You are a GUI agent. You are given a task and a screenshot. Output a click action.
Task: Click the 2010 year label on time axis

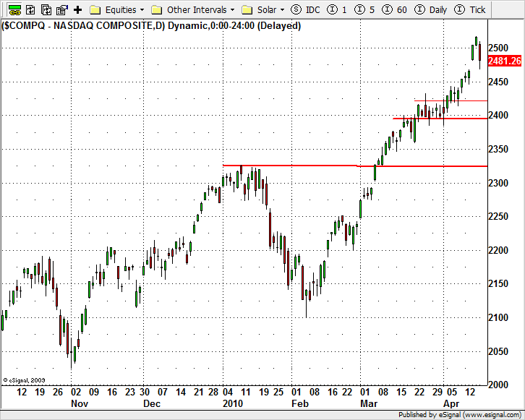click(233, 403)
